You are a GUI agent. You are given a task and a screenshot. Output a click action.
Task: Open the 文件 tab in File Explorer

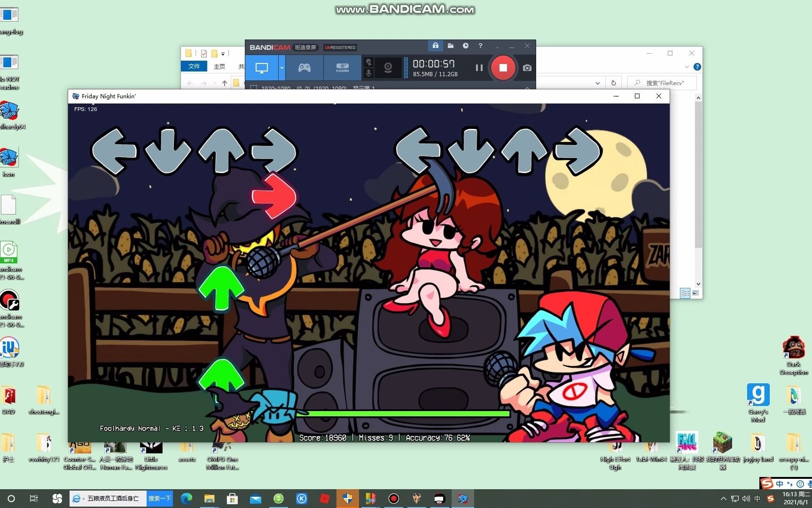pyautogui.click(x=194, y=66)
